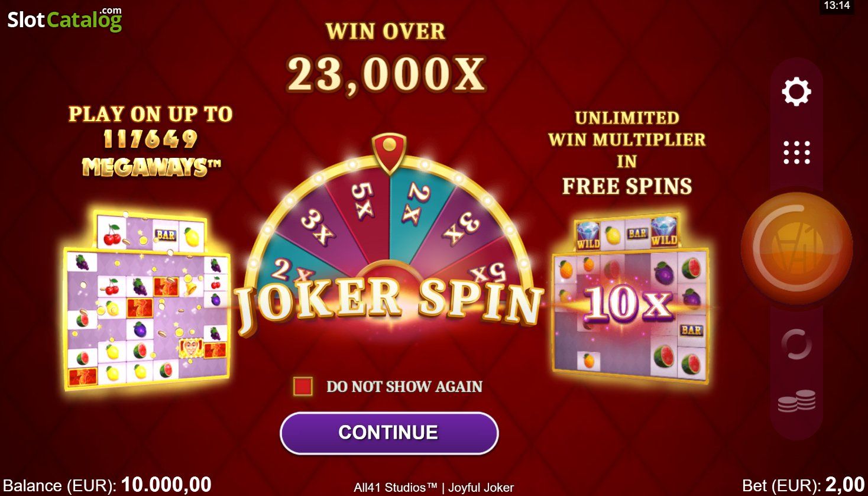The width and height of the screenshot is (868, 496).
Task: Click the Continue button
Action: click(x=389, y=433)
